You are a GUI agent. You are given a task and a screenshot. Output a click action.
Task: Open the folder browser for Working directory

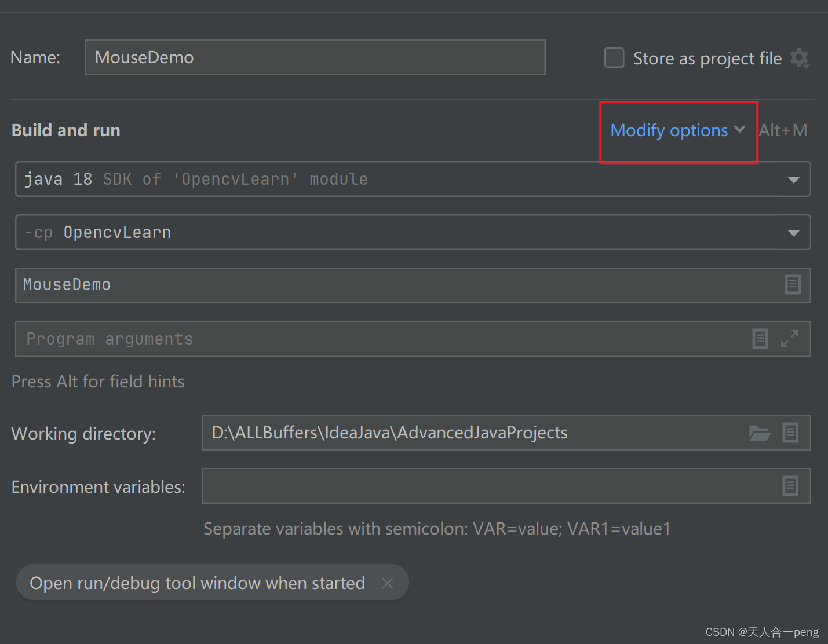[x=760, y=433]
